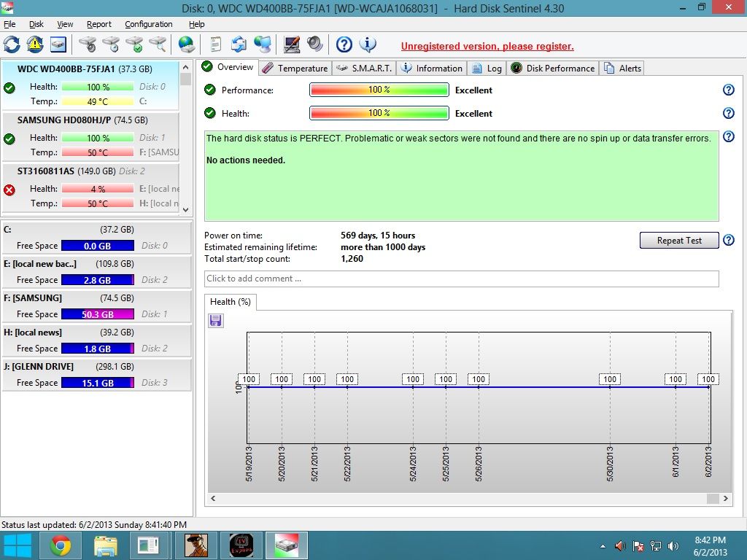This screenshot has width=747, height=560.
Task: Click the Performance 100 % gradient bar
Action: tap(379, 90)
